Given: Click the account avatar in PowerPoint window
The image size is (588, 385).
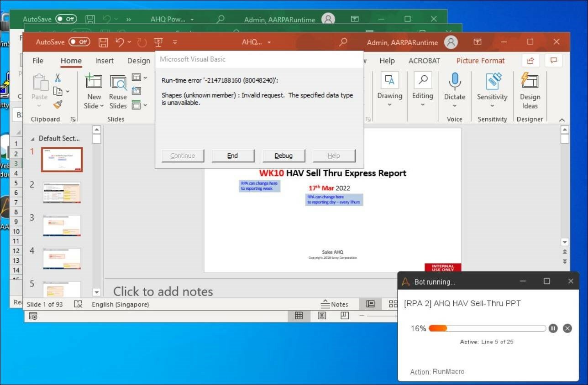Looking at the screenshot, I should coord(451,42).
